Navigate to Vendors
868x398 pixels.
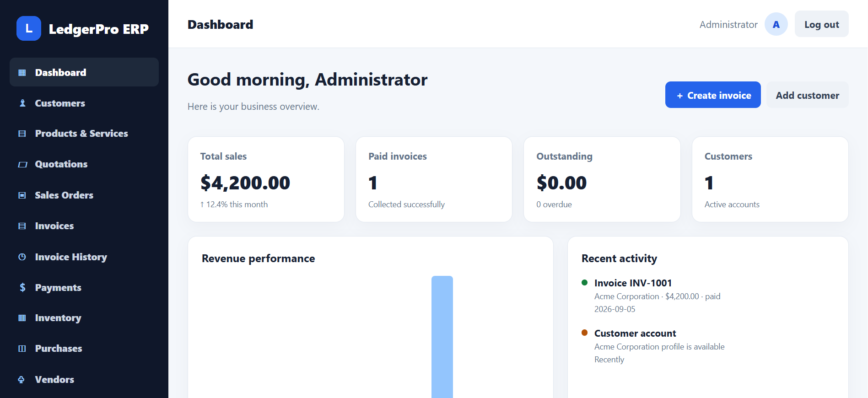click(x=84, y=380)
